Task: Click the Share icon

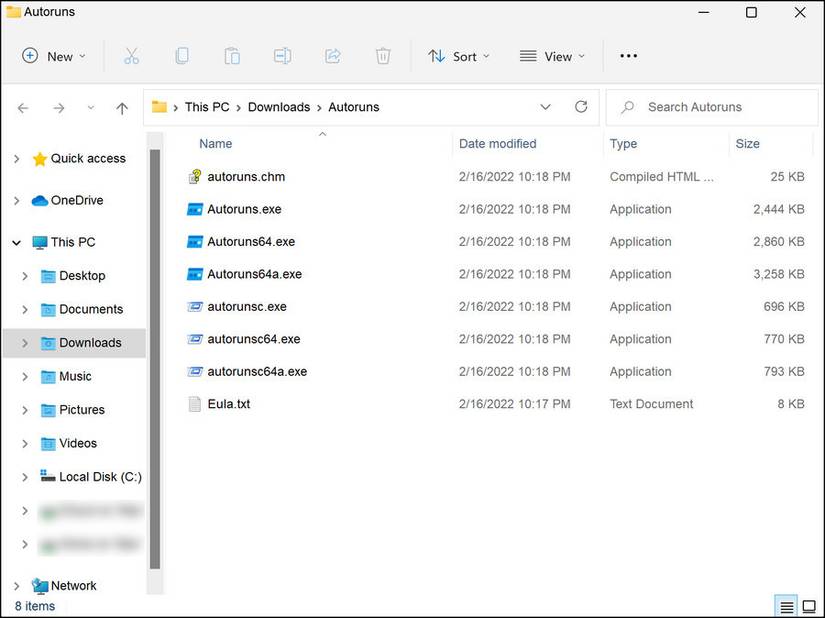Action: coord(332,56)
